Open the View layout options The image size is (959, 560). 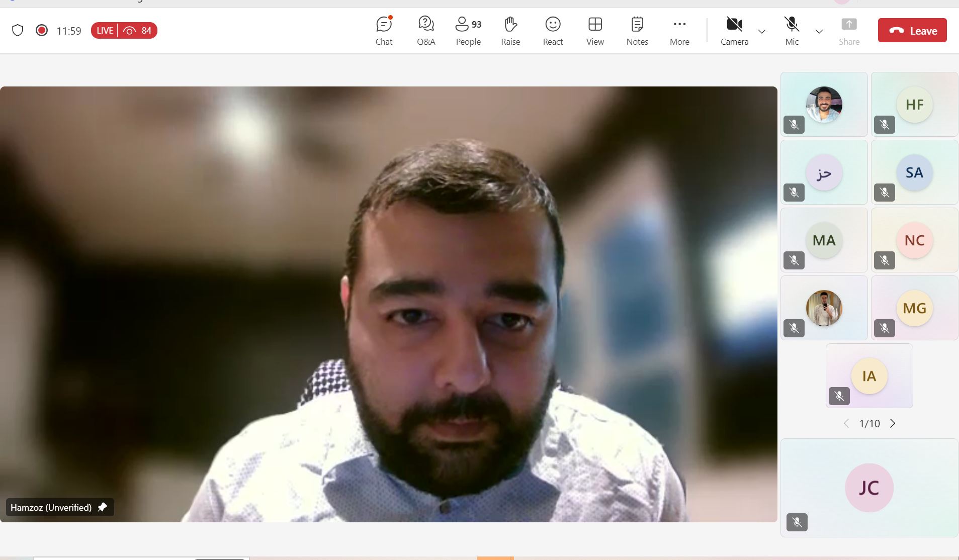point(595,31)
